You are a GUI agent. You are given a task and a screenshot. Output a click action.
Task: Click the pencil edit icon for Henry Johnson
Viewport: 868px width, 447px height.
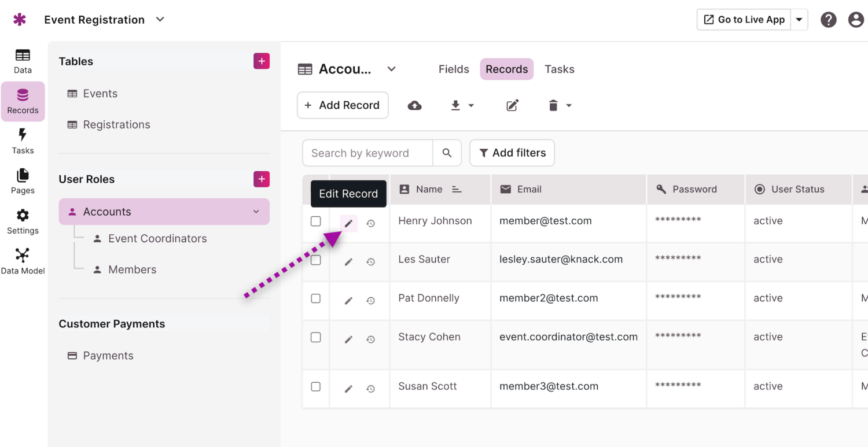pos(348,223)
